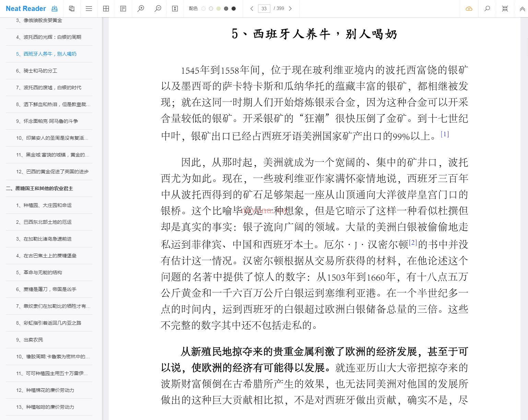Viewport: 528px width, 420px height.
Task: Select the pale green color theme
Action: coord(219,9)
